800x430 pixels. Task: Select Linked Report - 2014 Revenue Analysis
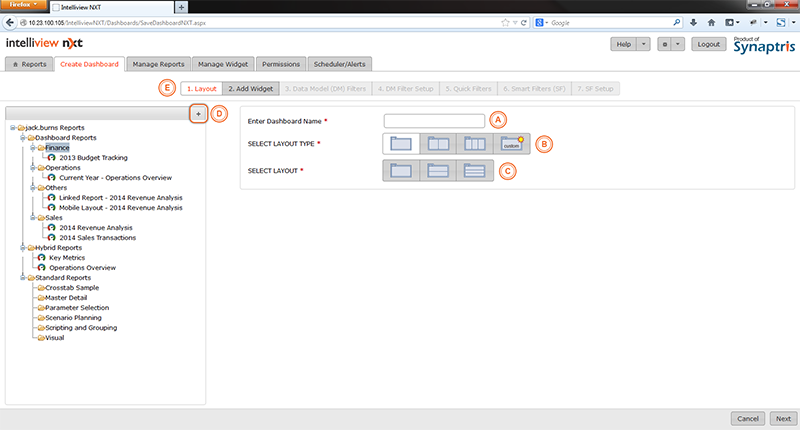click(120, 197)
